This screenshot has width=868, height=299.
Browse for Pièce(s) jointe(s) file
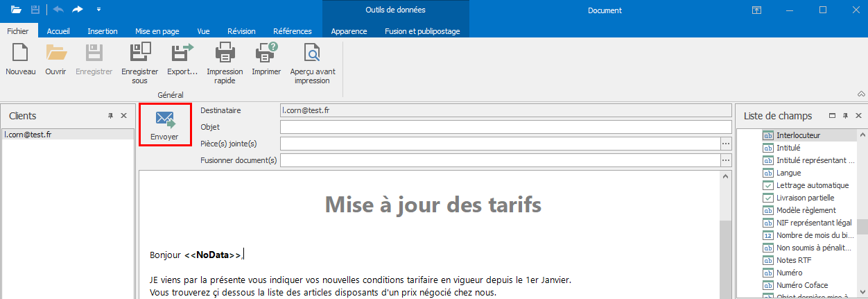726,144
